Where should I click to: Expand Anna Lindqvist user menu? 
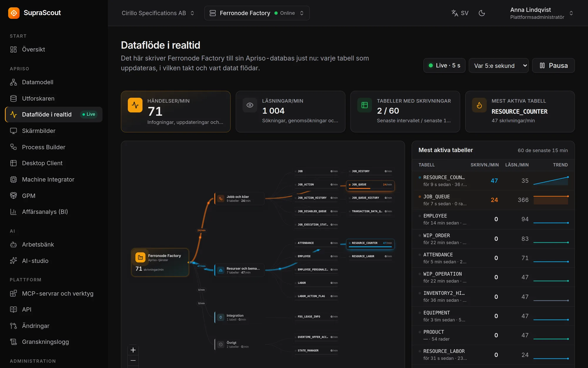click(542, 13)
